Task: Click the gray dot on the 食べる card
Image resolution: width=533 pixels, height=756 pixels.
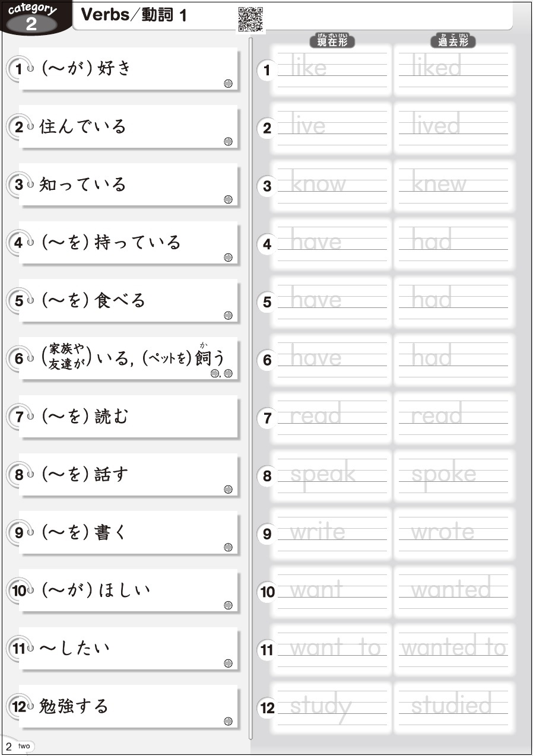Action: 228,316
